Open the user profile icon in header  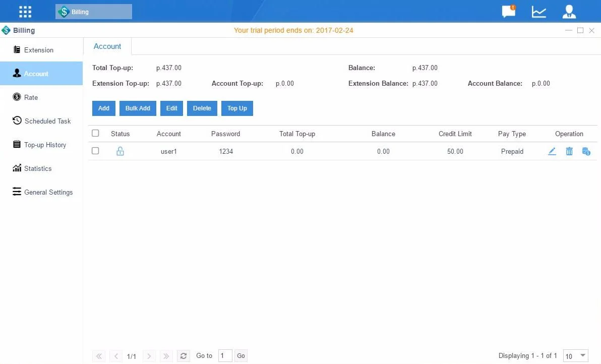tap(569, 12)
